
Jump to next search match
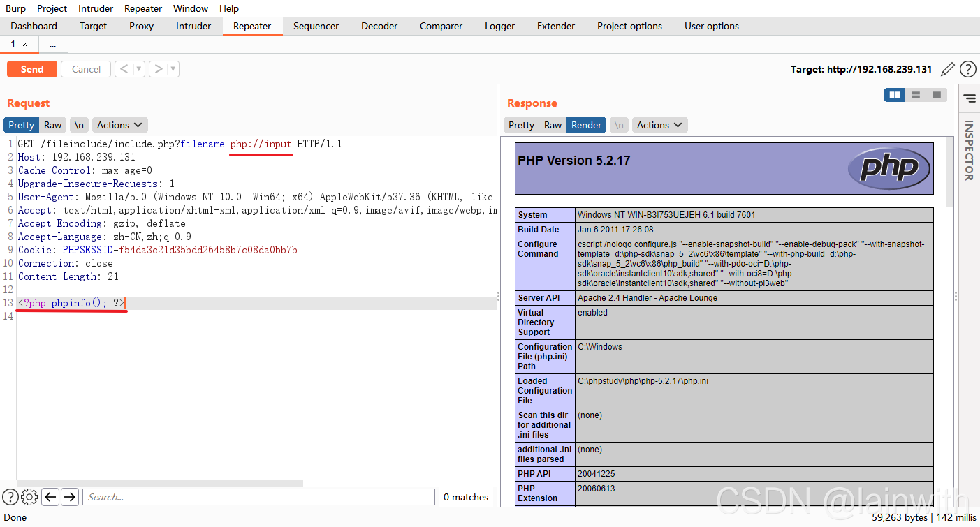click(x=70, y=497)
